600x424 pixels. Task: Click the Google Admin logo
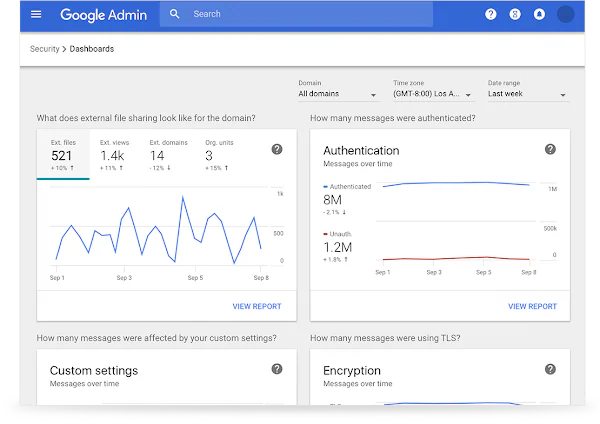click(x=104, y=15)
